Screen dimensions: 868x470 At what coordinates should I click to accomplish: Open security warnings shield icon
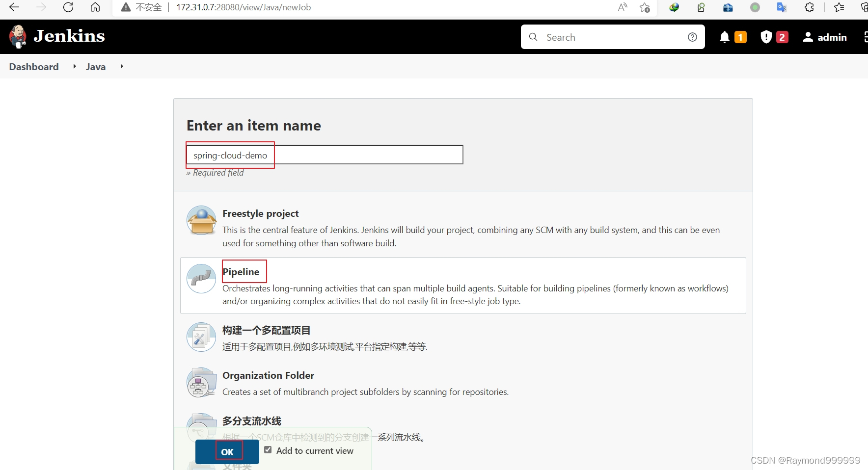click(766, 37)
